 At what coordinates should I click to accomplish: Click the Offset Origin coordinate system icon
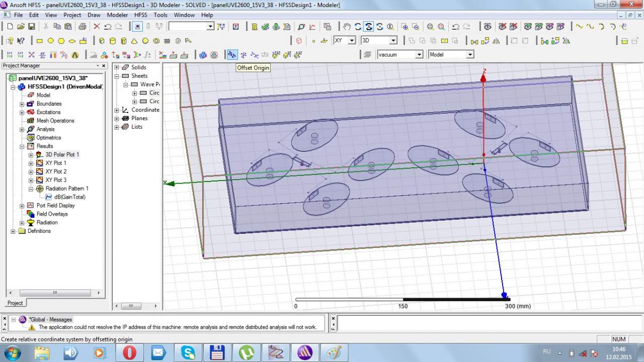(x=232, y=55)
